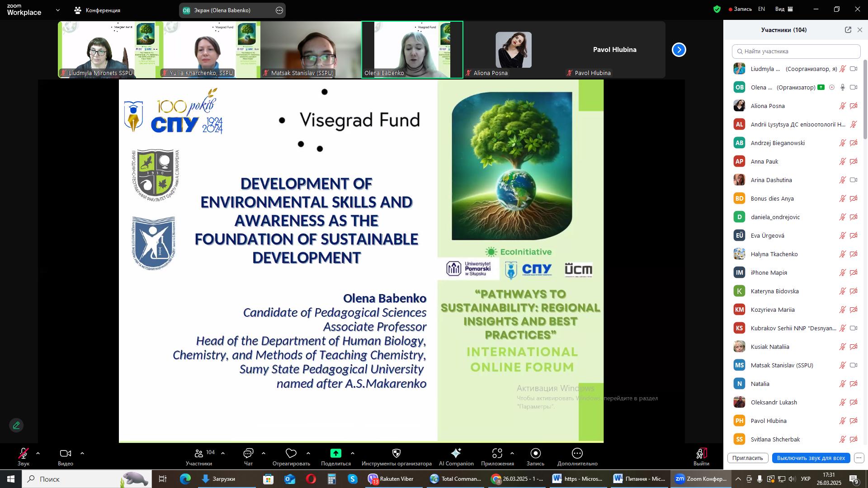
Task: Open AI Companion sparkle icon
Action: tap(456, 453)
